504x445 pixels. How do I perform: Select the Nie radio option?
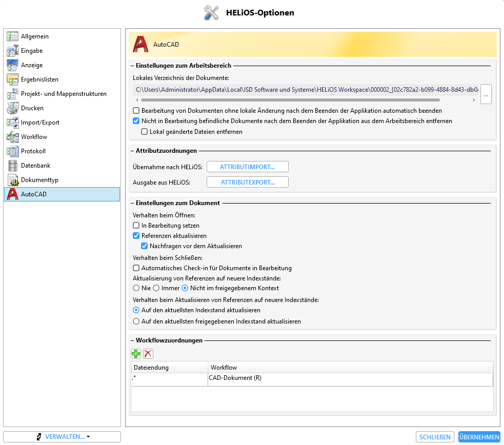pos(136,288)
